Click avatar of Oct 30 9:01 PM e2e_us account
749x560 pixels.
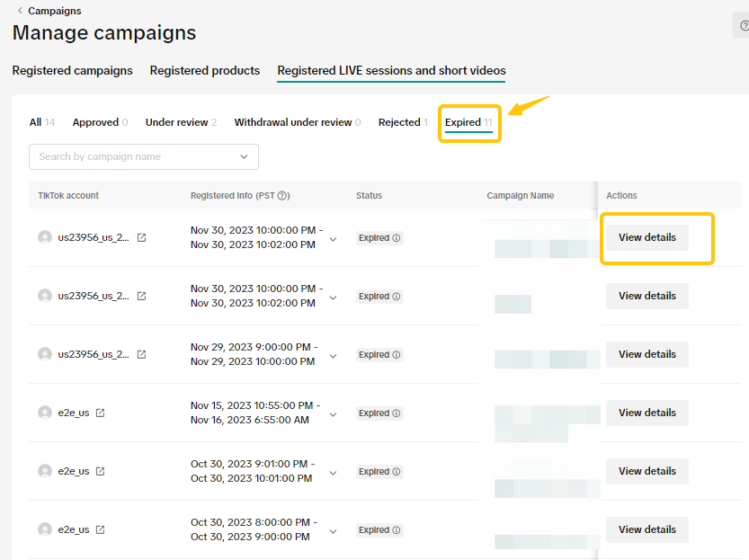[45, 471]
